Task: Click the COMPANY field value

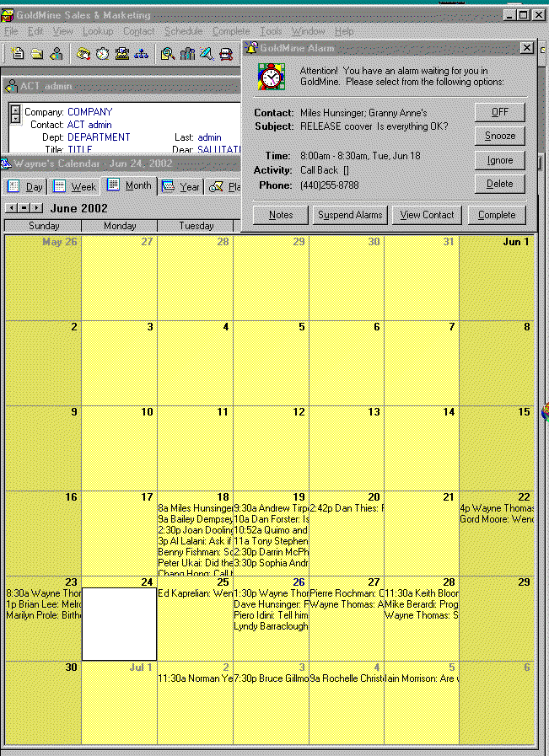Action: pos(89,112)
